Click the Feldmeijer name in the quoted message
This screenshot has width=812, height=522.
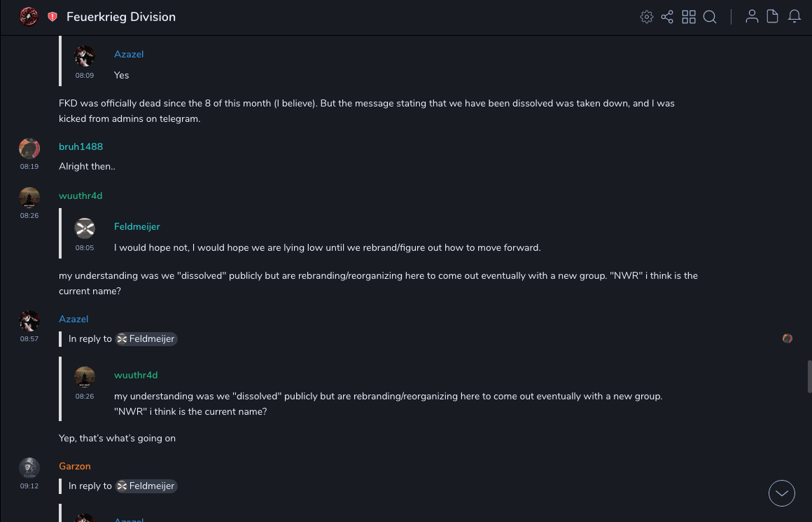coord(136,226)
